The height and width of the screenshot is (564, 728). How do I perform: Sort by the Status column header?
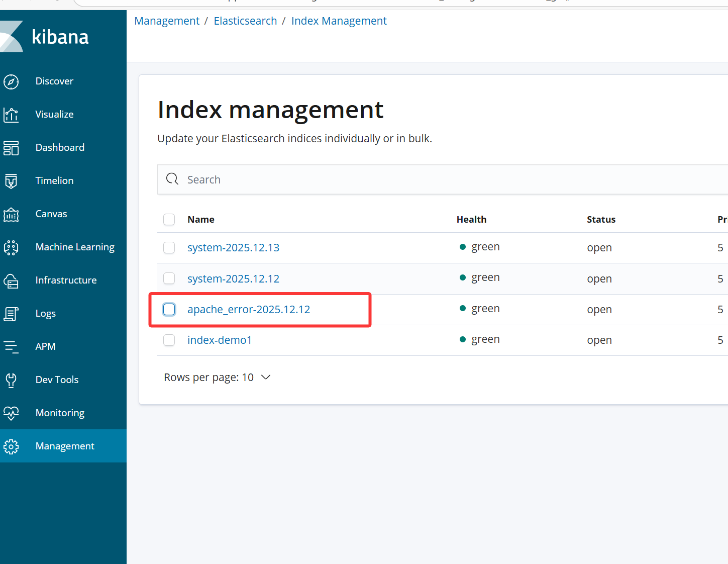point(601,220)
